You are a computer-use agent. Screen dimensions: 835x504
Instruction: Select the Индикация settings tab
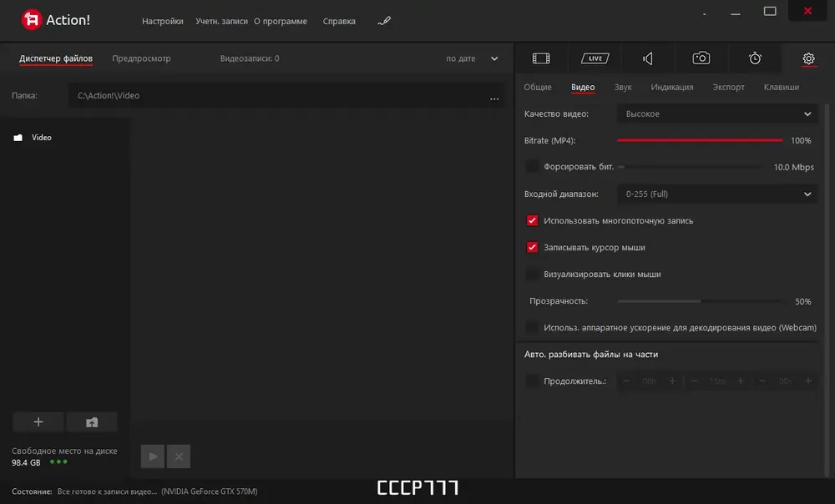point(672,87)
